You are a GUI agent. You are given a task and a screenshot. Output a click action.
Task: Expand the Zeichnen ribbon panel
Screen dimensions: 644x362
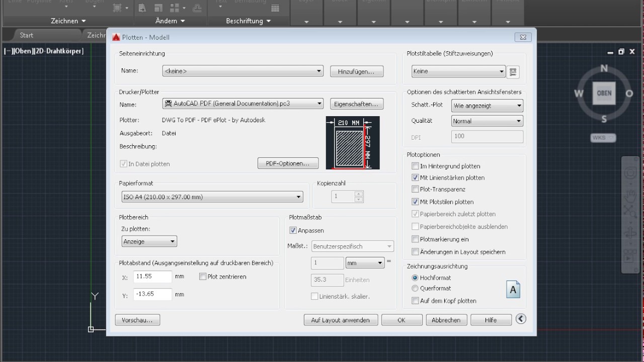68,21
